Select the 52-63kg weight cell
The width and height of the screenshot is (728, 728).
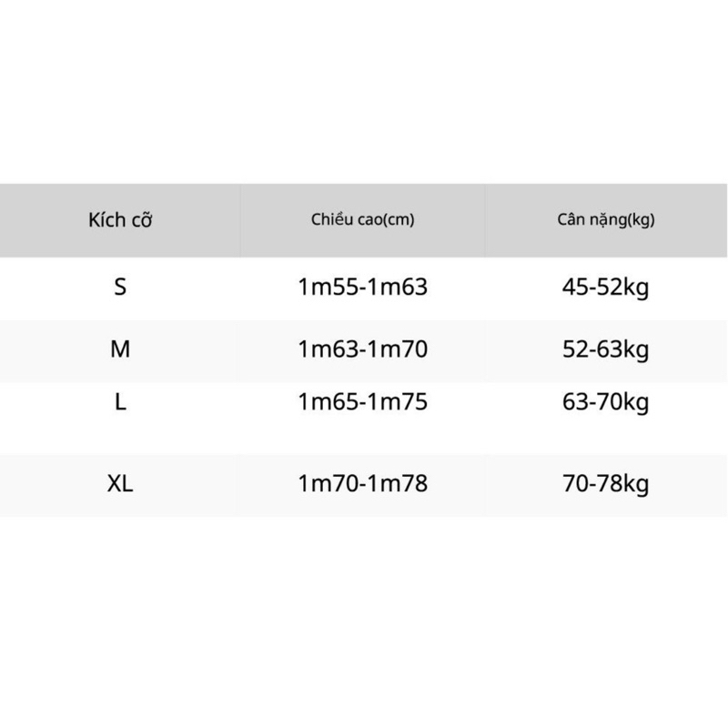(606, 349)
